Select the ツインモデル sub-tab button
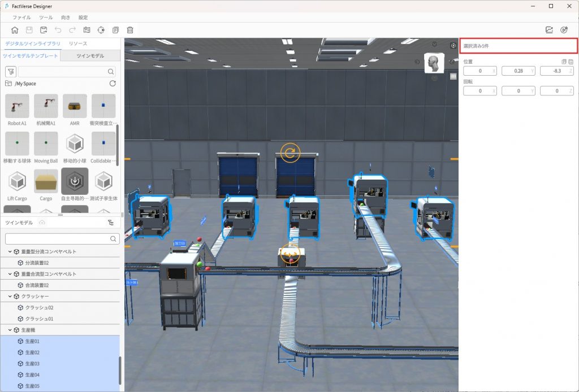This screenshot has height=392, width=579. click(90, 55)
